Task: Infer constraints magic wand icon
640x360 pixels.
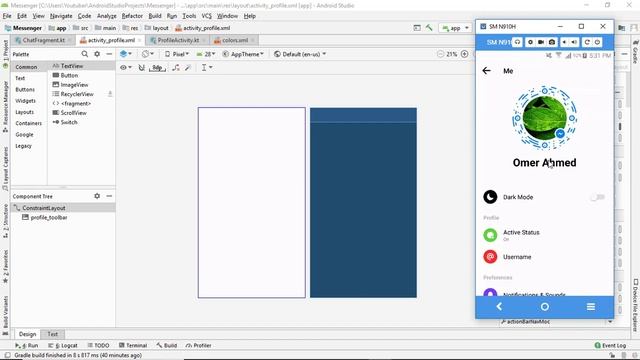Action: tap(188, 67)
